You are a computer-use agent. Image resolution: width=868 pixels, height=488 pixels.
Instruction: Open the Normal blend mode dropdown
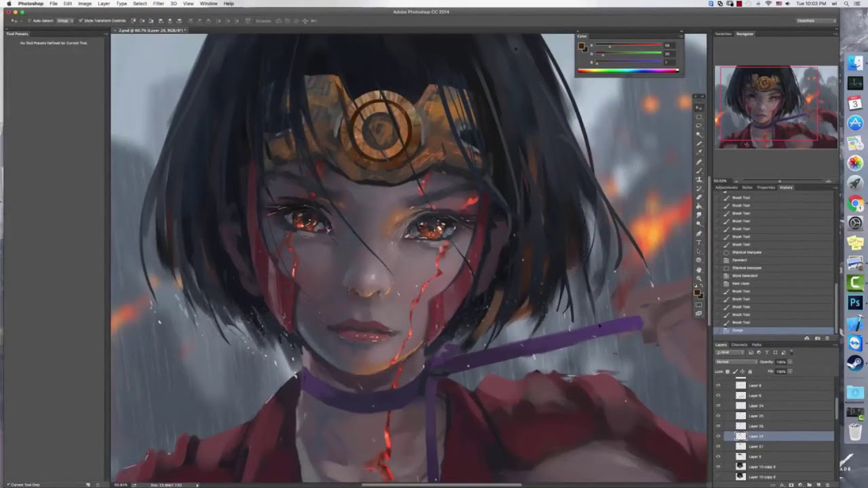click(736, 362)
